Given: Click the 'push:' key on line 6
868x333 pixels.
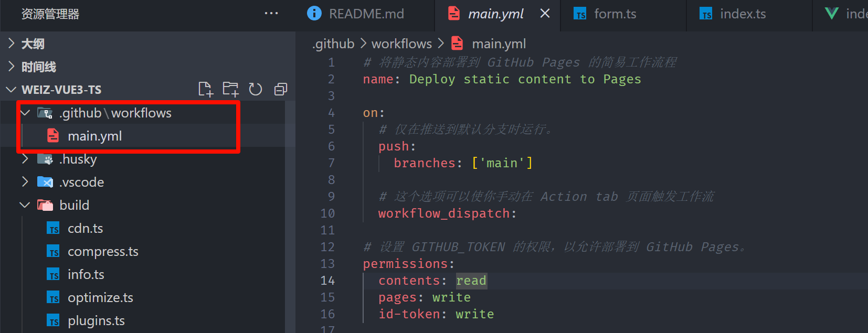Looking at the screenshot, I should pos(397,146).
